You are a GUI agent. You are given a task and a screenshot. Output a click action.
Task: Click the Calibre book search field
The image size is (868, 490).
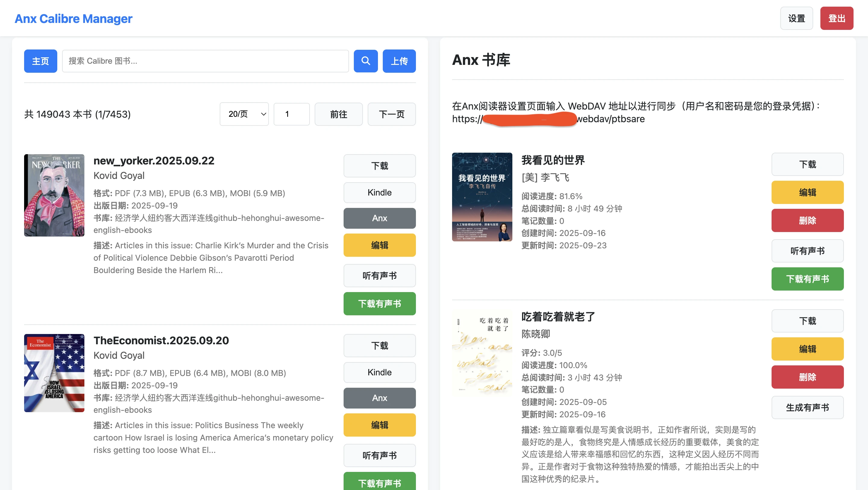(x=205, y=61)
